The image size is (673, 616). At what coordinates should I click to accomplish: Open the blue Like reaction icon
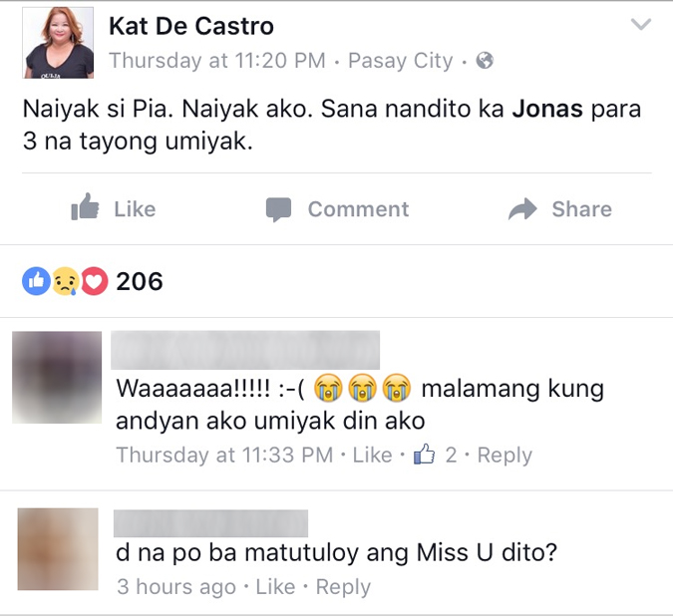37,281
